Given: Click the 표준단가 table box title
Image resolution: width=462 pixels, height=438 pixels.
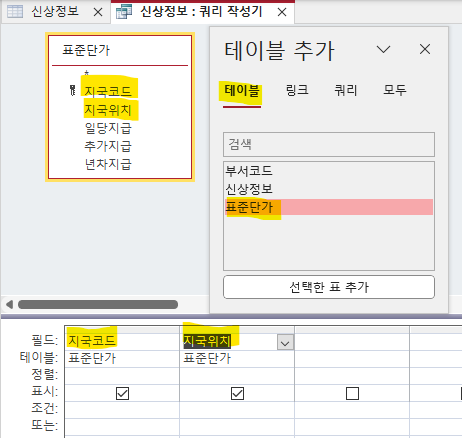Looking at the screenshot, I should (x=86, y=51).
